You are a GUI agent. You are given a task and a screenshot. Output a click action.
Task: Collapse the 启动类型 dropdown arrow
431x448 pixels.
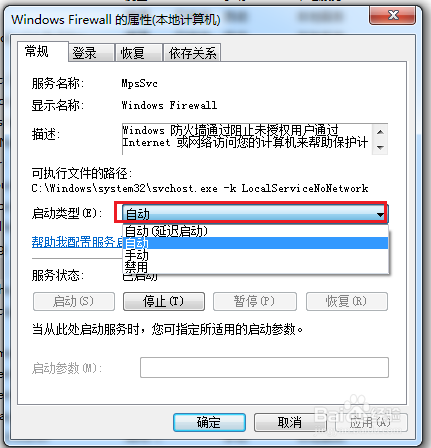pos(380,214)
